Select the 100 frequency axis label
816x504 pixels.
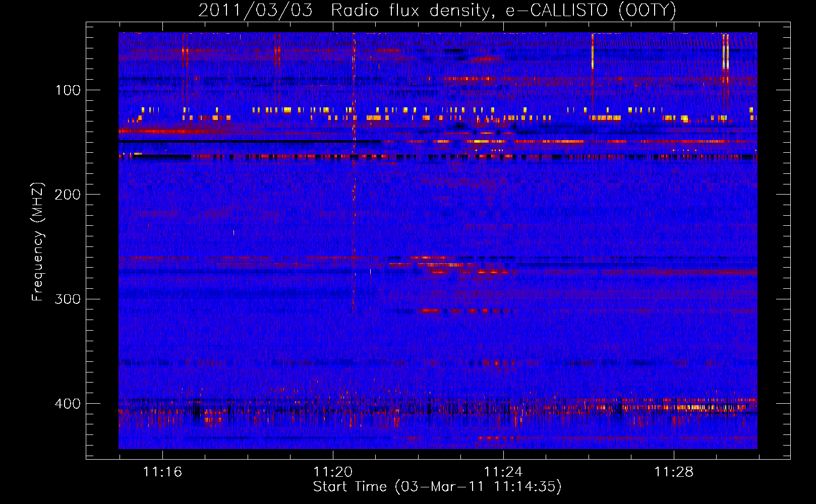click(68, 90)
